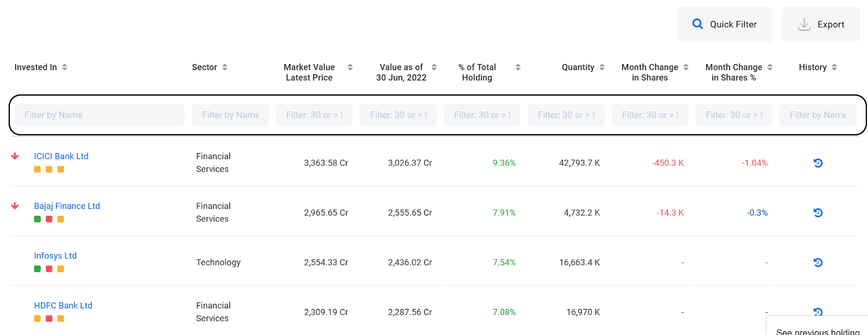The image size is (868, 335).
Task: Export the holdings table
Action: [821, 24]
